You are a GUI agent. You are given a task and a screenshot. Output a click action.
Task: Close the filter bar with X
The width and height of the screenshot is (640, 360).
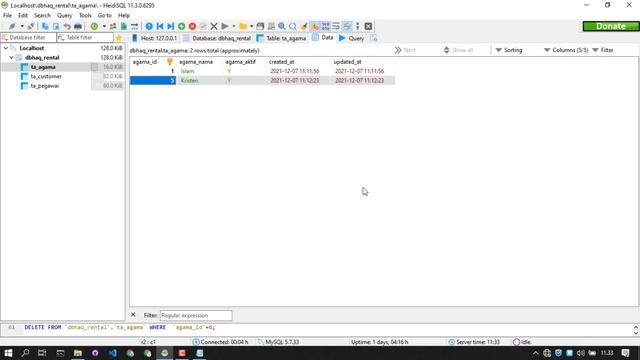133,315
